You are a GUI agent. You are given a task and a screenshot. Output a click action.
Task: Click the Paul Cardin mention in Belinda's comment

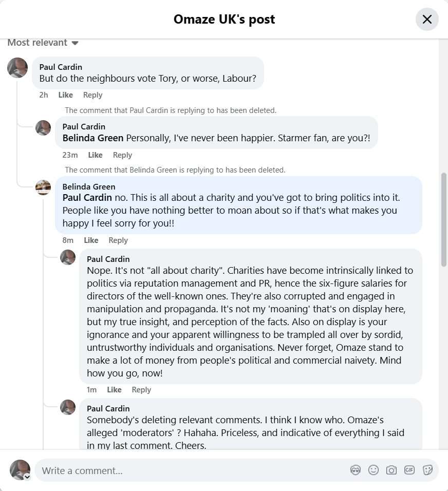[x=87, y=198]
